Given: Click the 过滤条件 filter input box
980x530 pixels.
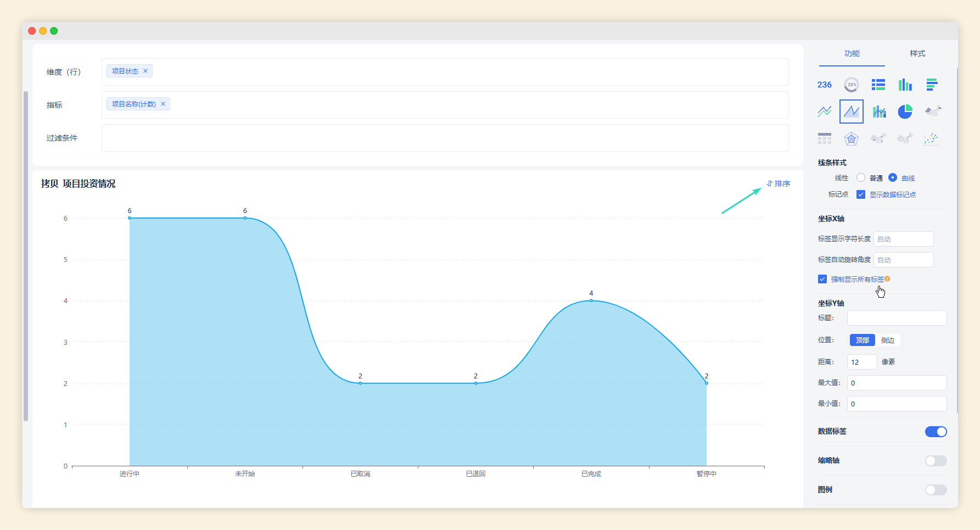Looking at the screenshot, I should pos(445,138).
